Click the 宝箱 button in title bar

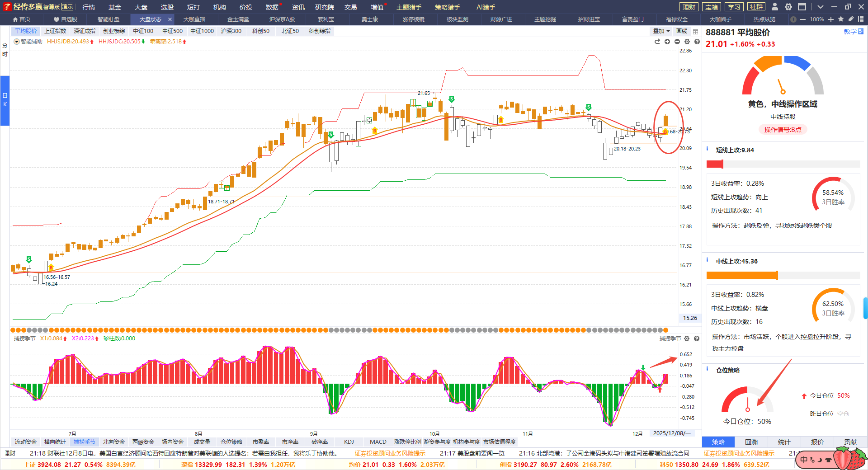712,7
